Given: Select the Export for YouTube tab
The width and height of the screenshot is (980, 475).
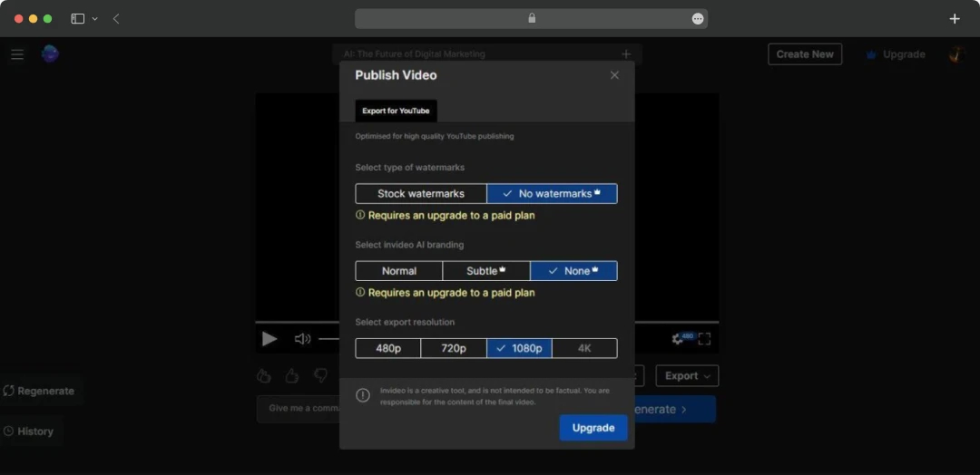Looking at the screenshot, I should coord(396,111).
